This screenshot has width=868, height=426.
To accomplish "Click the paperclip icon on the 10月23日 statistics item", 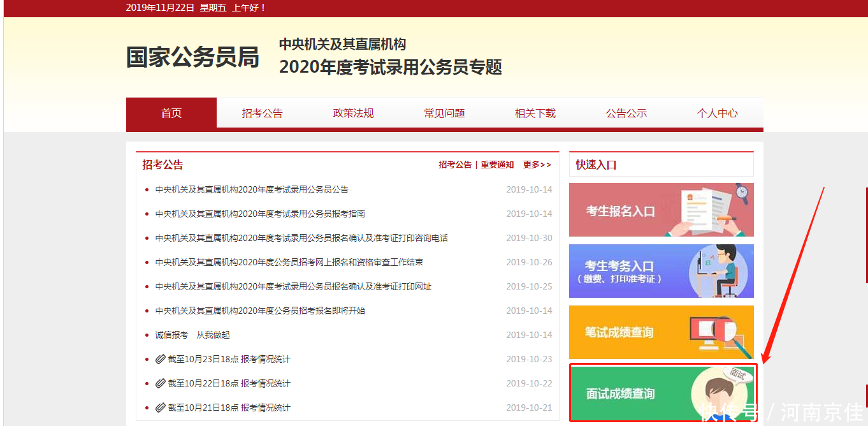I will tap(161, 359).
